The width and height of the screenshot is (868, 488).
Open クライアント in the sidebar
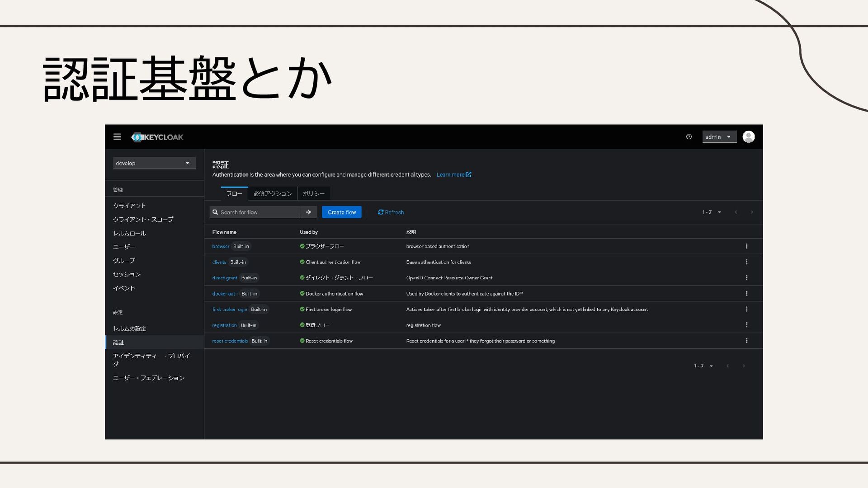click(129, 206)
